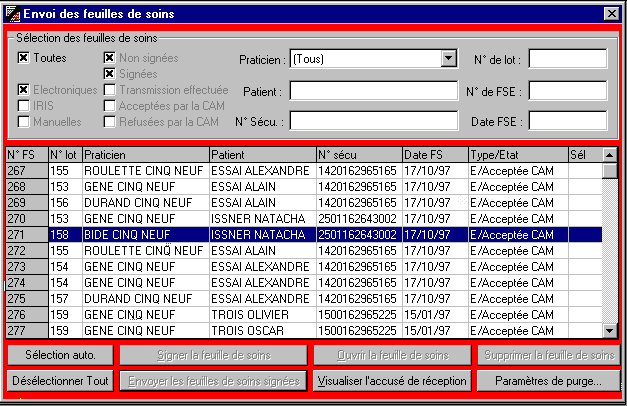
Task: Select row header 274
Action: 27,283
